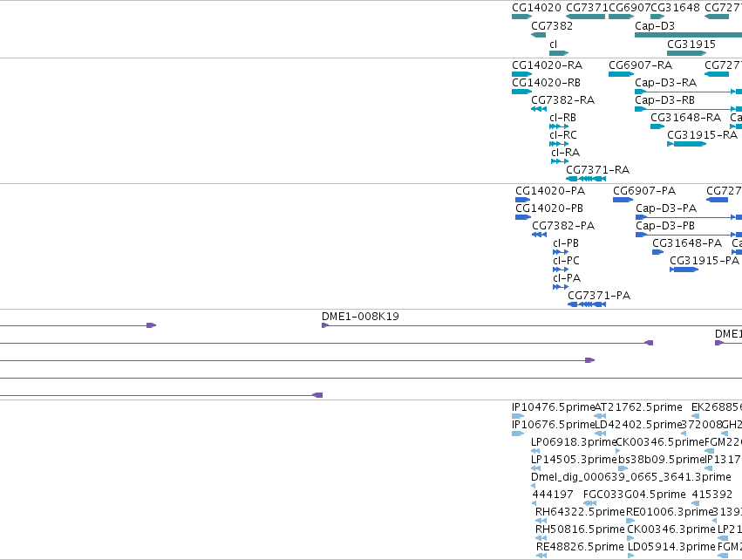Select protein CG7382-PA
The width and height of the screenshot is (742, 560).
point(540,235)
